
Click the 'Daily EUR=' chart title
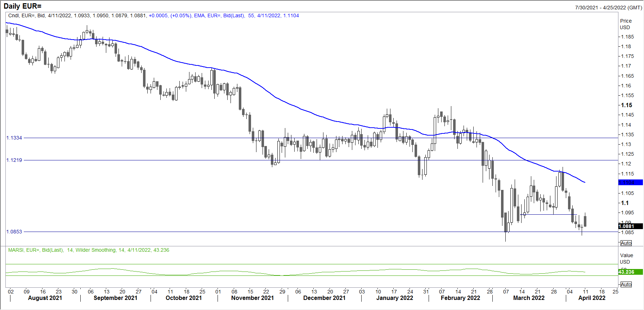click(22, 6)
